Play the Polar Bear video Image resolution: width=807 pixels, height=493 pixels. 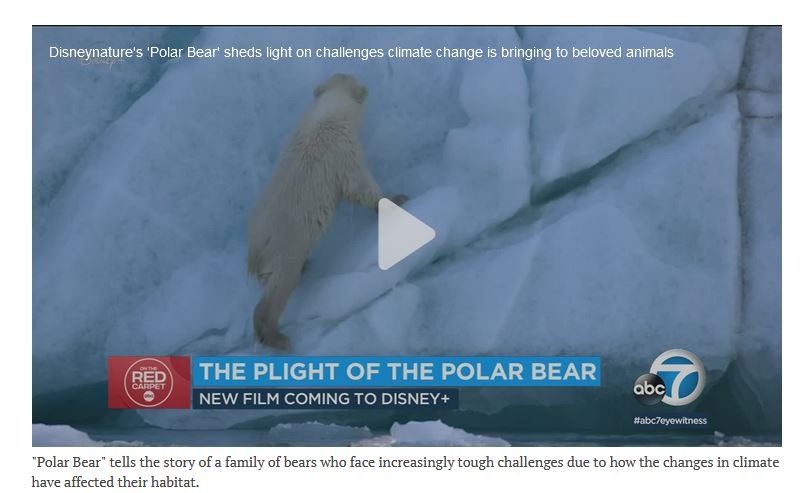tap(406, 234)
